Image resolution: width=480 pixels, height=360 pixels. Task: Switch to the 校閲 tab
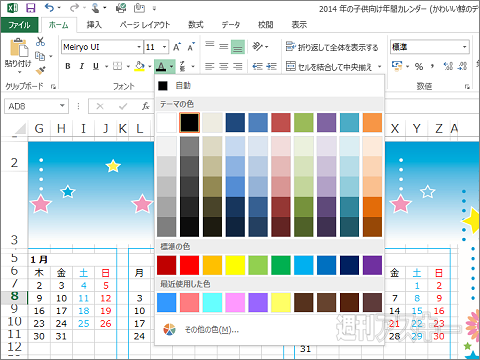coord(266,25)
